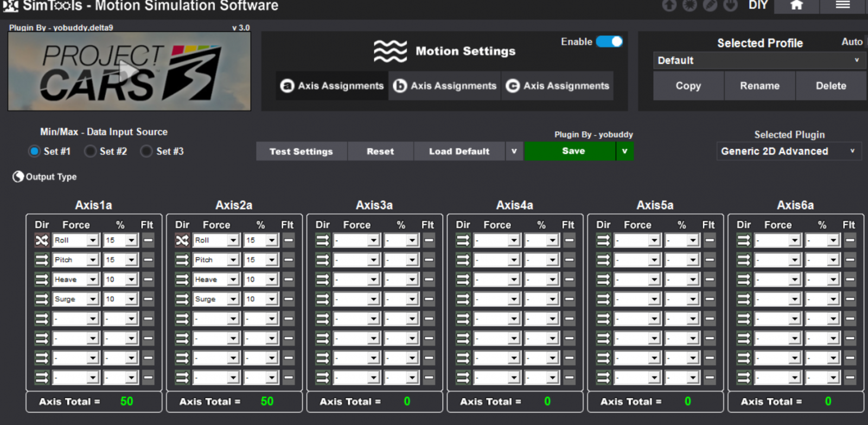868x425 pixels.
Task: Switch to the 'b' Axis Assignments tab
Action: (x=445, y=86)
